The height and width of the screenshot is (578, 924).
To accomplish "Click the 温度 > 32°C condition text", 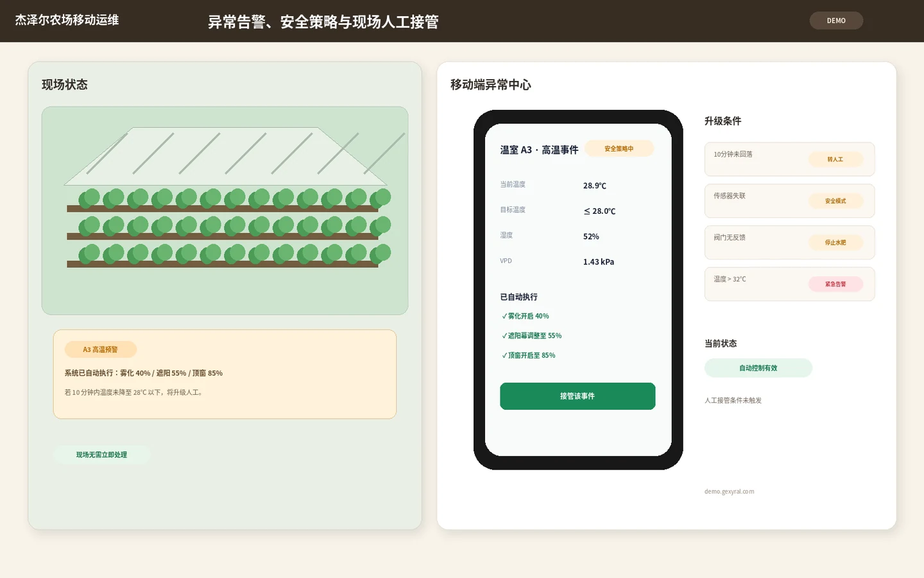I will [730, 279].
